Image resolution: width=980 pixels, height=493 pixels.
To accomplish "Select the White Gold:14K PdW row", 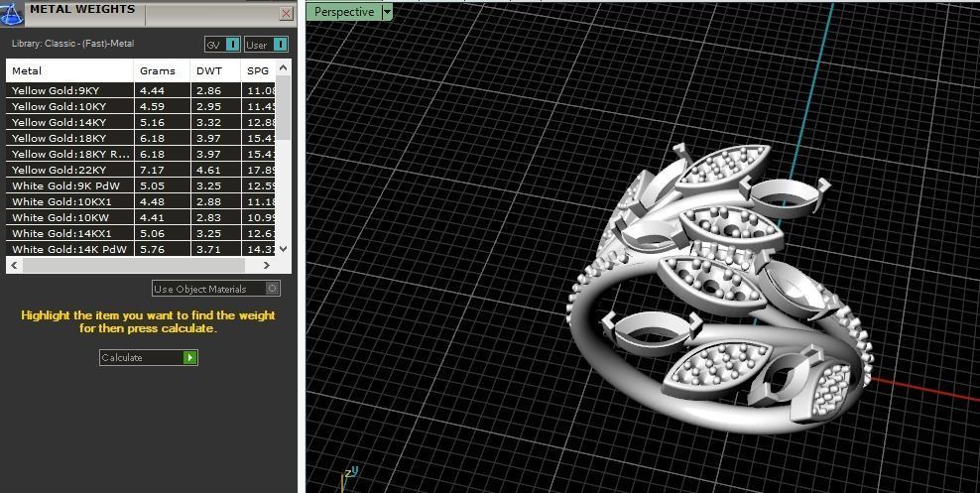I will click(x=141, y=249).
